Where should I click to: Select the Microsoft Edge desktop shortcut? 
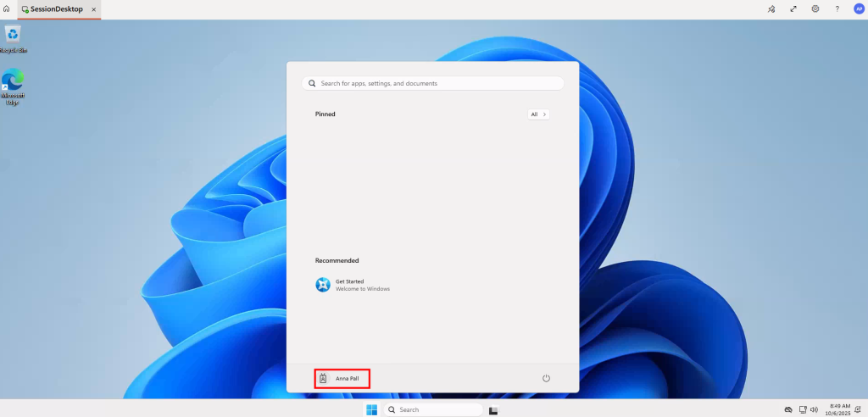click(x=13, y=83)
